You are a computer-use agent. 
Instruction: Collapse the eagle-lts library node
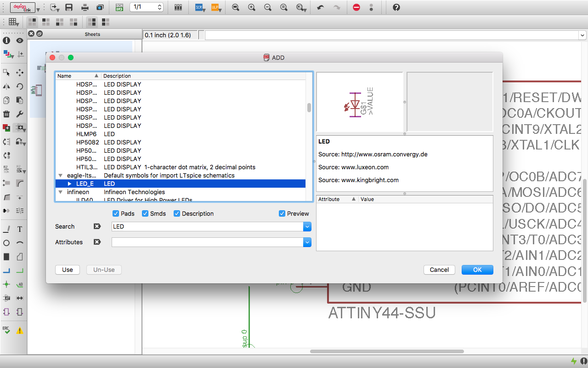[x=61, y=175]
